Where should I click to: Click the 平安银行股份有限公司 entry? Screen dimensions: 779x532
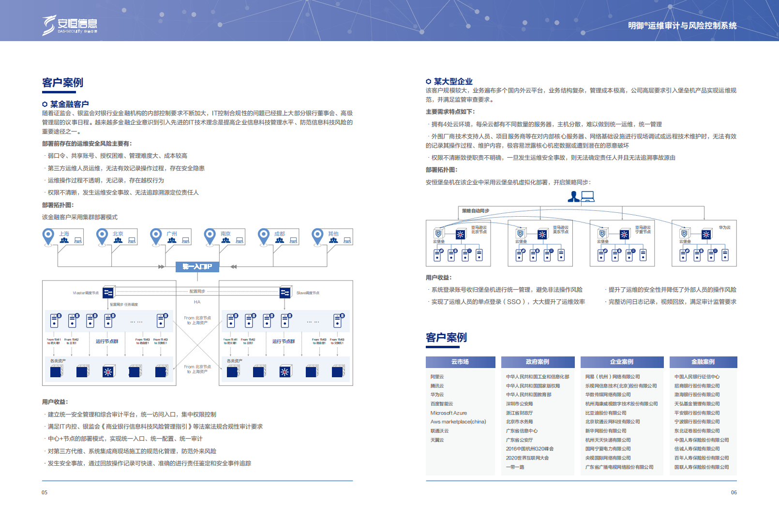[697, 413]
